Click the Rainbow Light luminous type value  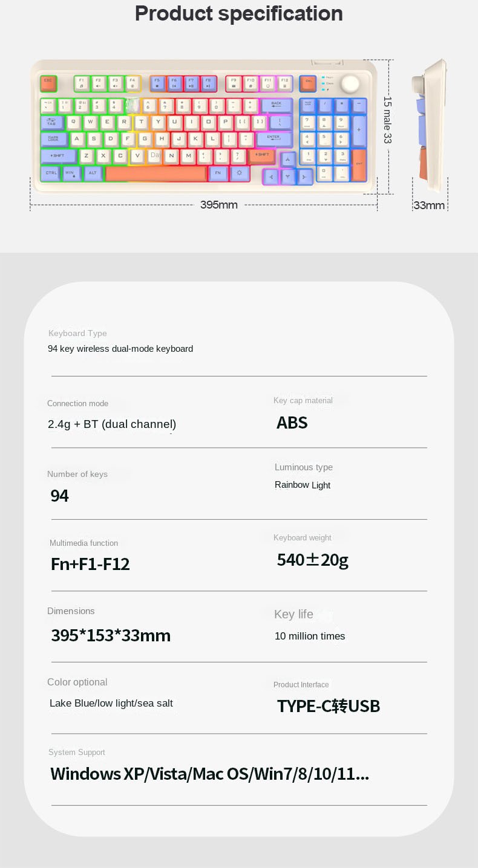[303, 485]
